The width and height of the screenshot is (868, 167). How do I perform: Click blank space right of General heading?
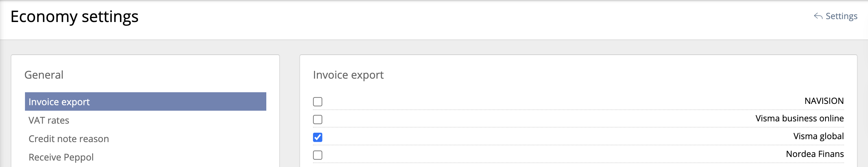coord(168,74)
